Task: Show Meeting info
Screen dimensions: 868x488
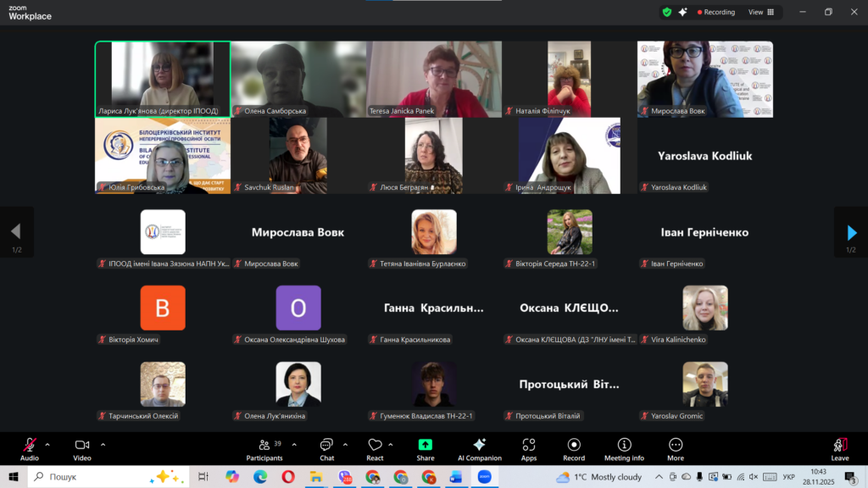Action: coord(624,448)
